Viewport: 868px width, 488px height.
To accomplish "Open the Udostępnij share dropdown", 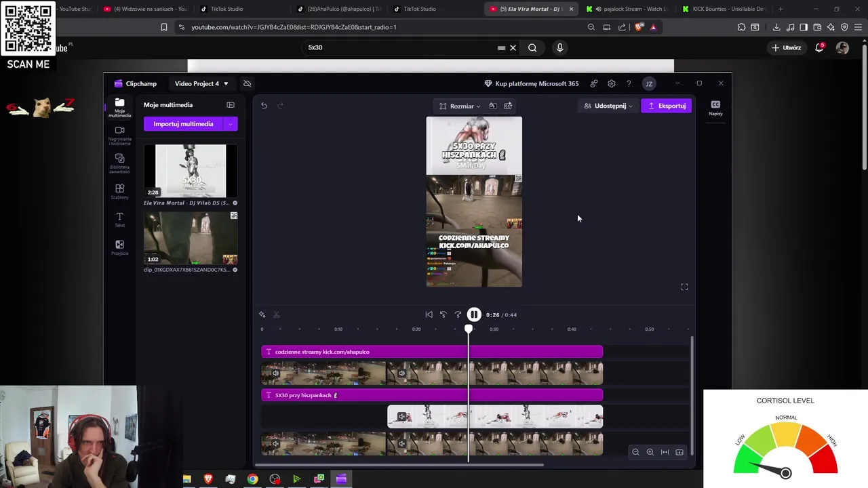I will [608, 106].
